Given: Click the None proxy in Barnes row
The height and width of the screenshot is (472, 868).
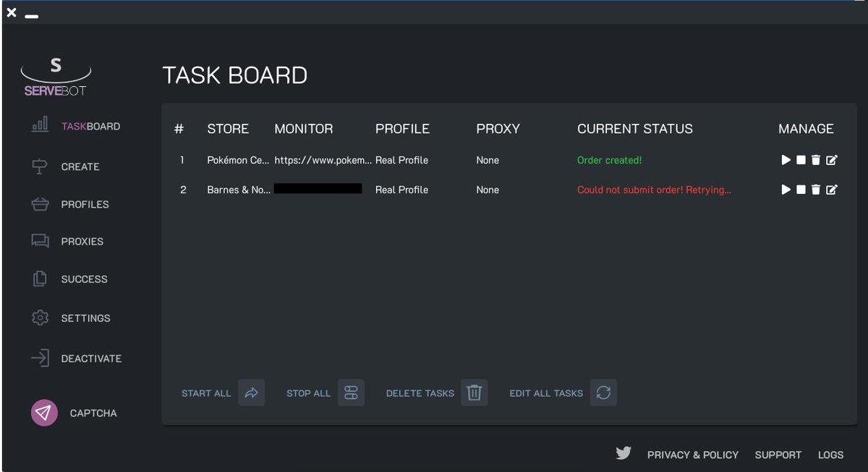Looking at the screenshot, I should (488, 190).
